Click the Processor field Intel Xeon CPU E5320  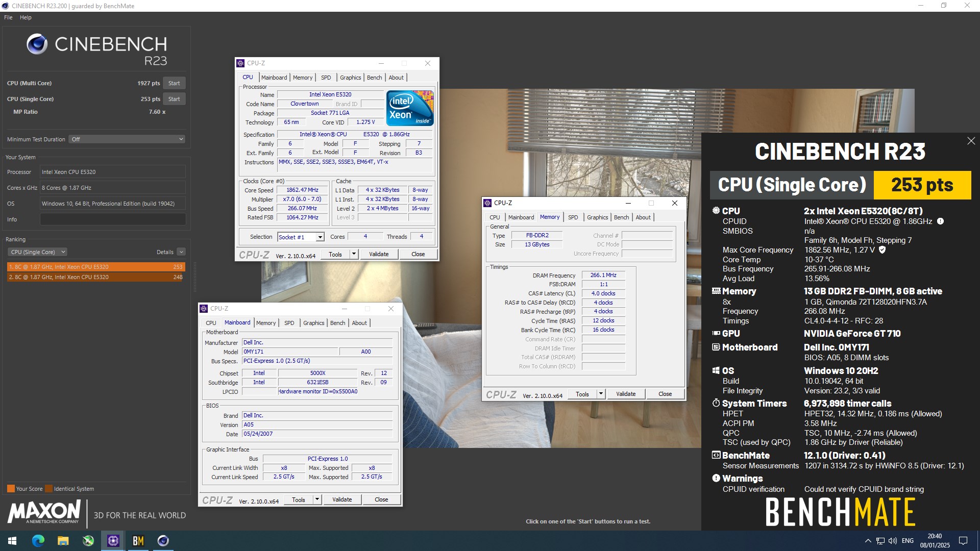pyautogui.click(x=113, y=172)
